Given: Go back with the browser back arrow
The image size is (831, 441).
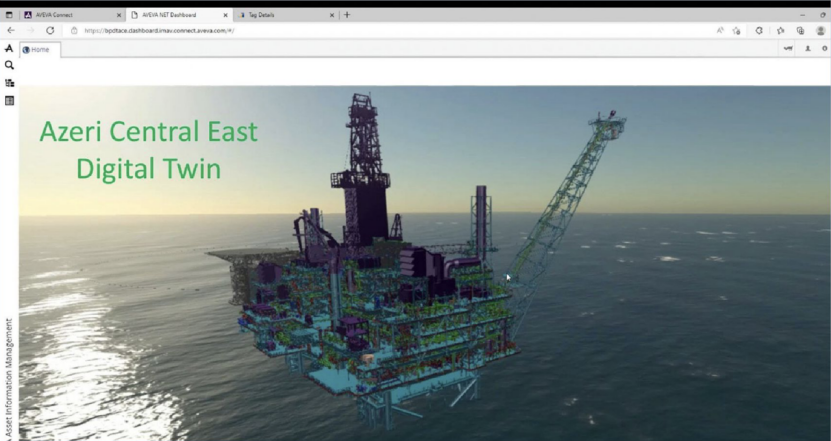Looking at the screenshot, I should [11, 30].
